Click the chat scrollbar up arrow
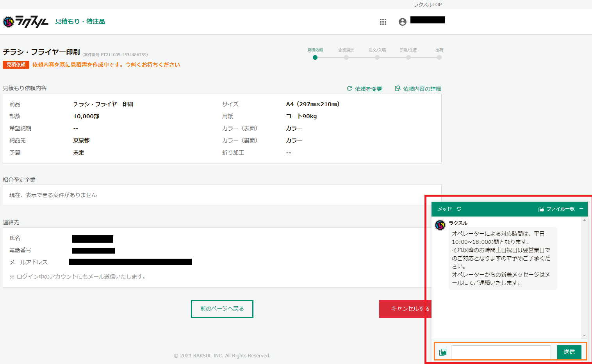Image resolution: width=592 pixels, height=364 pixels. 584,220
